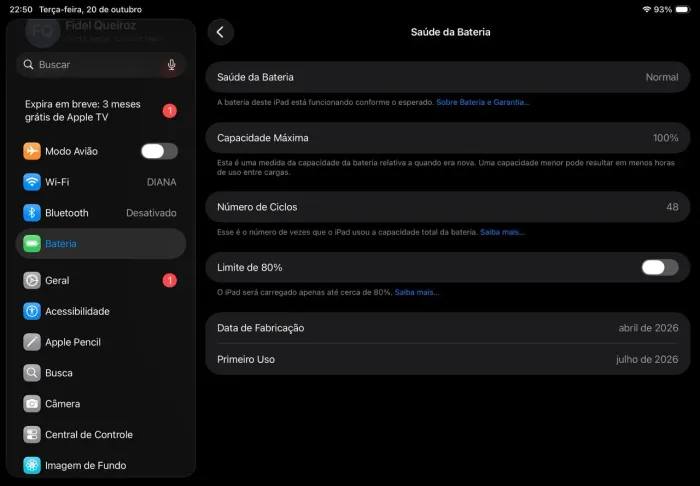Tap the 100% capacity value
Screen dimensions: 700x486
(x=665, y=138)
